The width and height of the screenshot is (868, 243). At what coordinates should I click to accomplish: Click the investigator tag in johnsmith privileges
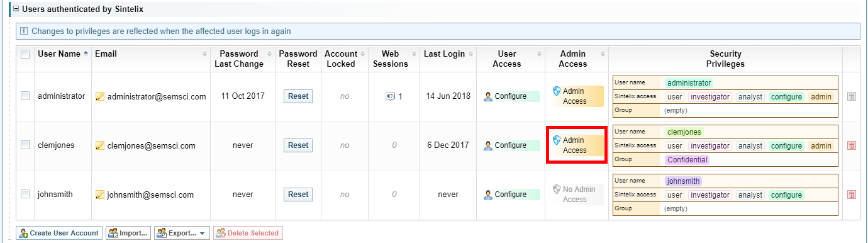(710, 195)
